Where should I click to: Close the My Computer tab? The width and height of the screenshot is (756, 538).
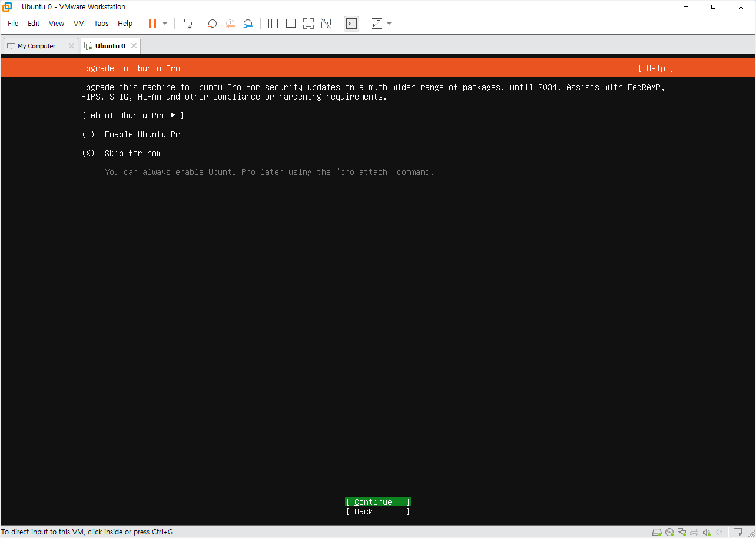point(71,46)
